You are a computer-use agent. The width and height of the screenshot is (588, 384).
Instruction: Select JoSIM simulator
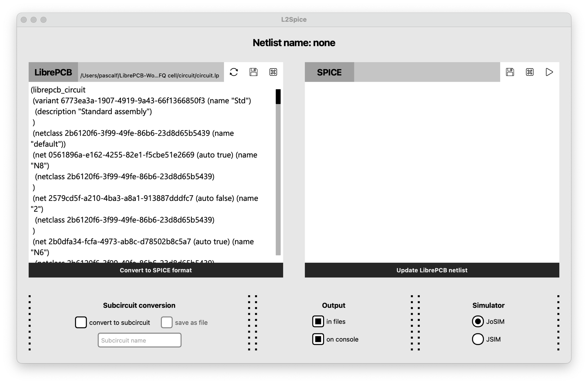[x=478, y=322]
